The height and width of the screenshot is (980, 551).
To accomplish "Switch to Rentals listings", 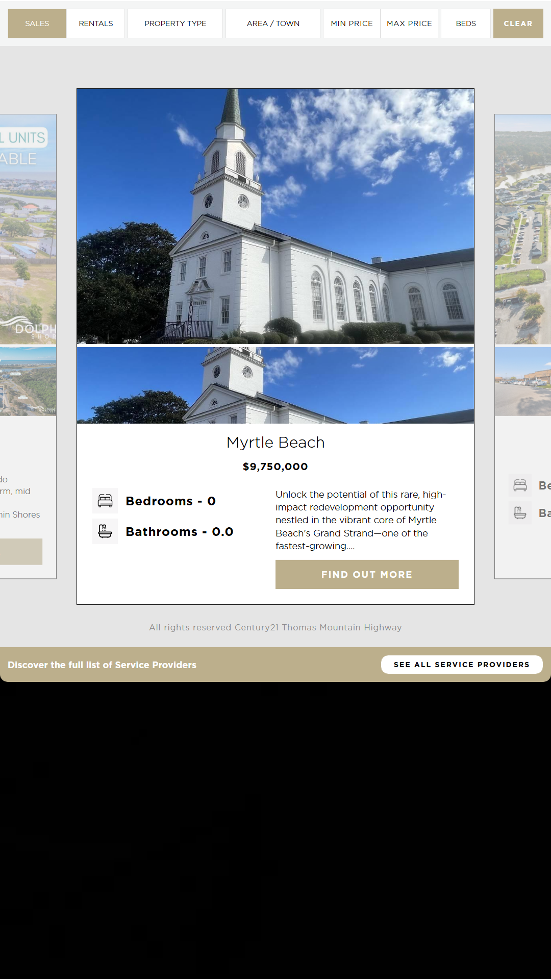I will pos(96,23).
